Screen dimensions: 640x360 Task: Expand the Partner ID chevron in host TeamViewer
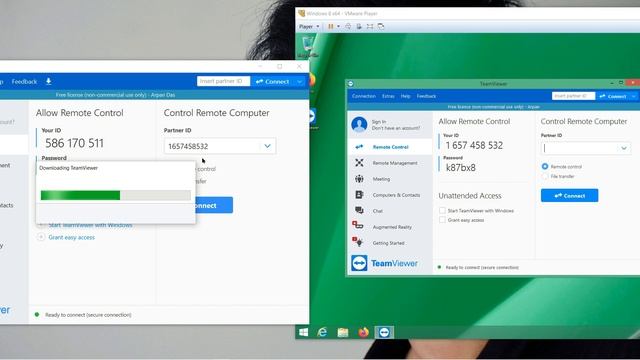point(267,146)
